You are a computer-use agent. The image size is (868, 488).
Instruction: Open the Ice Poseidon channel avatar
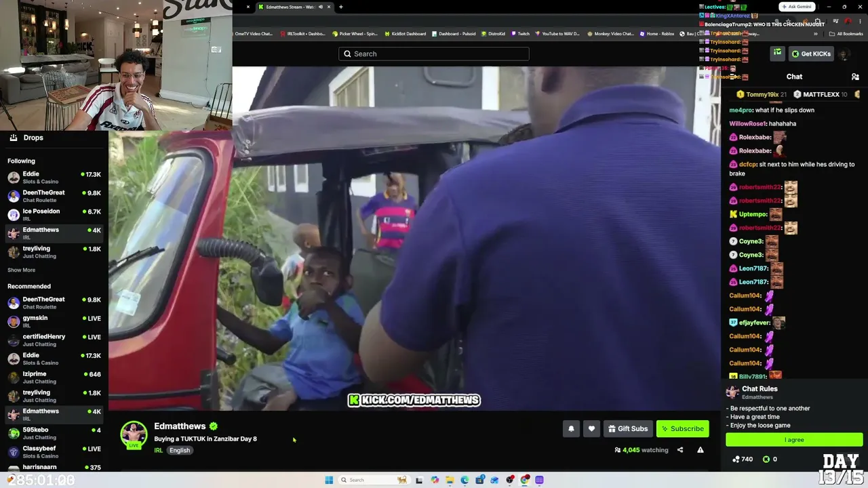tap(14, 215)
